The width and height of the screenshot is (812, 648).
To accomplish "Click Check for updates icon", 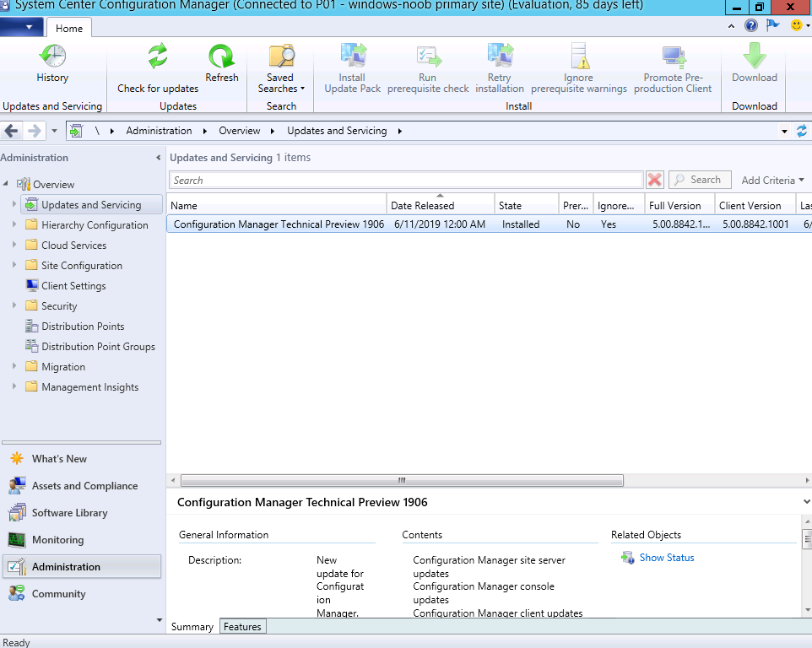I will click(158, 57).
